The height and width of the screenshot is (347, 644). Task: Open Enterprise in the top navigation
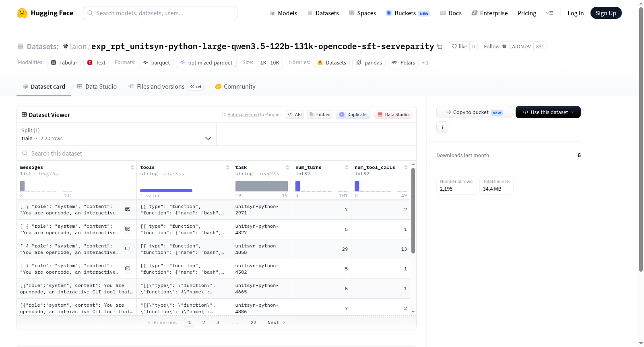click(489, 13)
